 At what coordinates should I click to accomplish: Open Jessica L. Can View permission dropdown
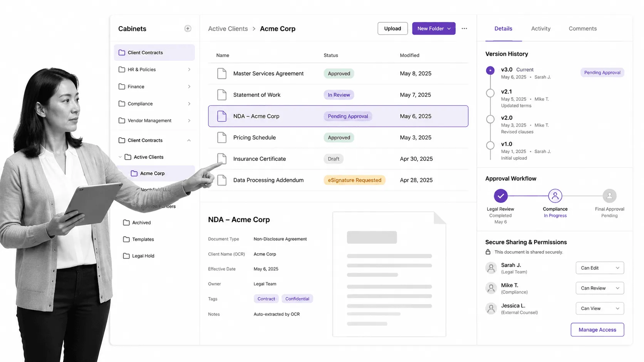point(600,309)
